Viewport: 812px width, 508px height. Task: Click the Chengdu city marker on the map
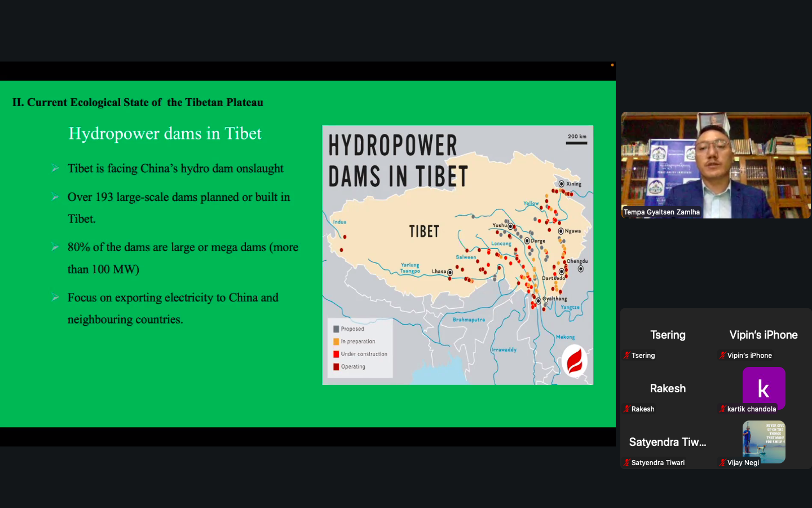tap(581, 269)
